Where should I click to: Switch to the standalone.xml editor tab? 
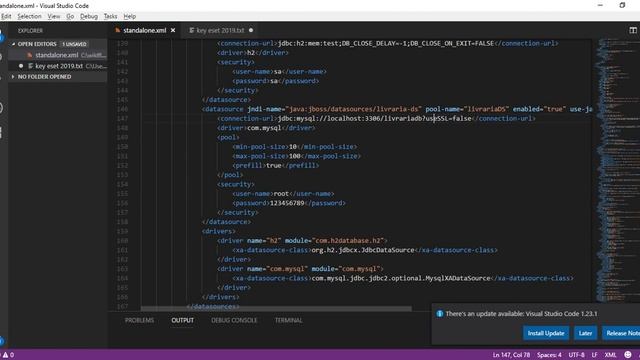144,30
